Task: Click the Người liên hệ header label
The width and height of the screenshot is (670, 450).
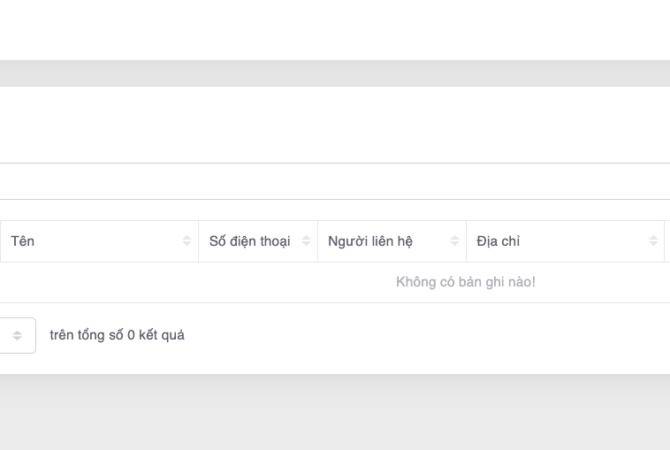Action: pyautogui.click(x=370, y=242)
